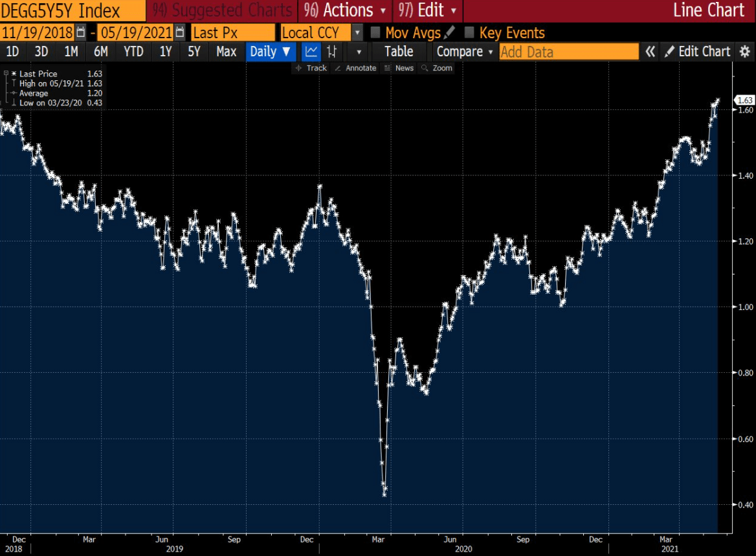Open the Daily periodicity dropdown
The image size is (756, 556).
(x=270, y=51)
